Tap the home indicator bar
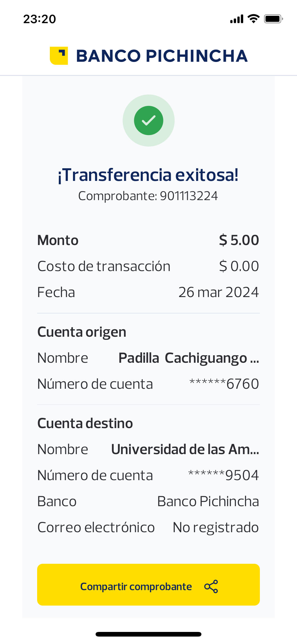This screenshot has height=644, width=297. (x=148, y=634)
